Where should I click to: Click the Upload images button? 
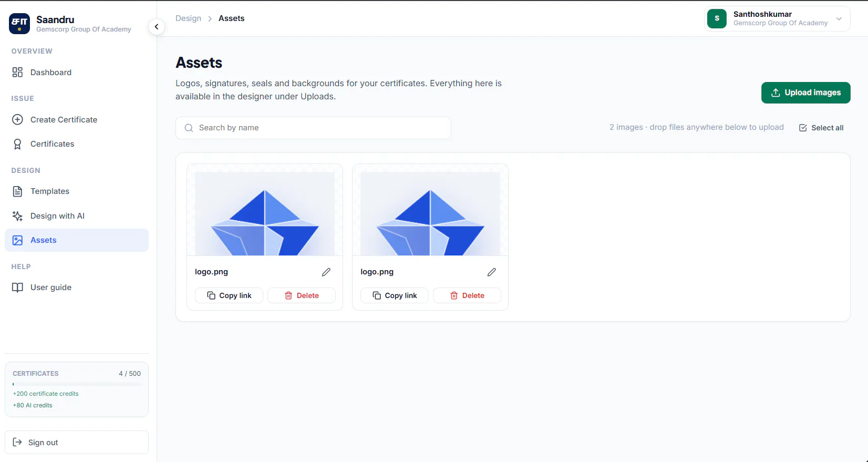point(805,93)
